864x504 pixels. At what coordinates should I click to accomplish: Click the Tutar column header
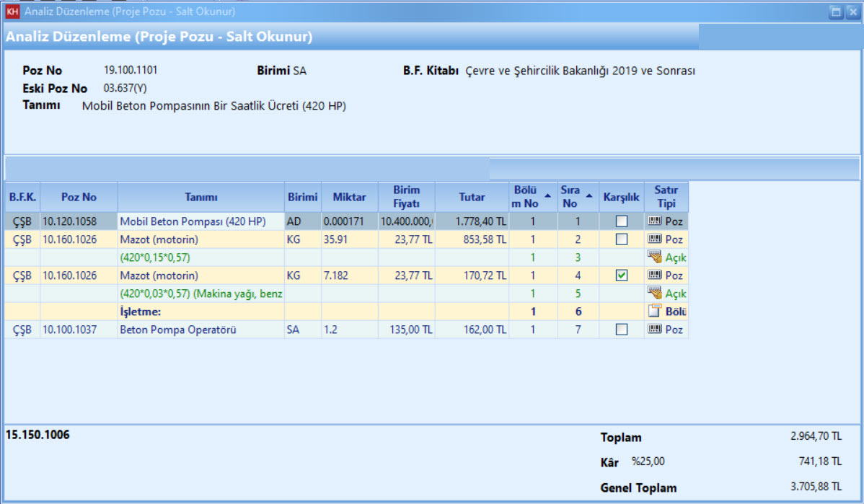tap(472, 197)
